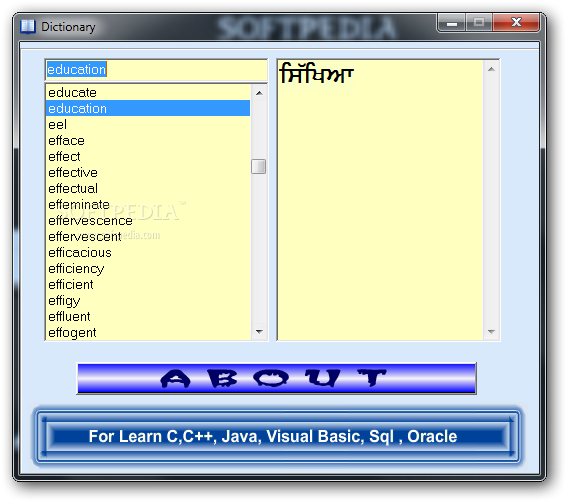This screenshot has width=567, height=502.
Task: Open the ABOUT banner button
Action: coord(277,378)
